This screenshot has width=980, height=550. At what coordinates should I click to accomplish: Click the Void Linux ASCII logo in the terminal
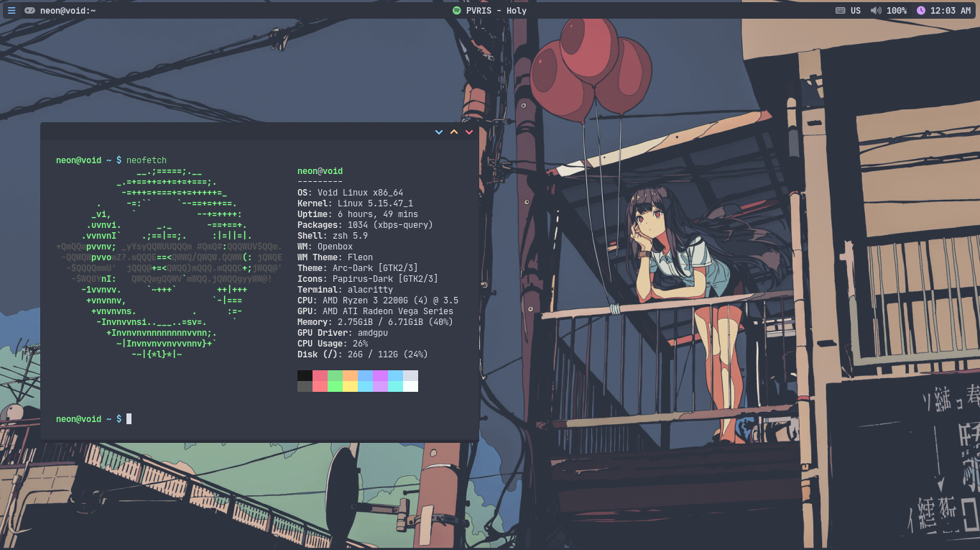click(x=169, y=262)
